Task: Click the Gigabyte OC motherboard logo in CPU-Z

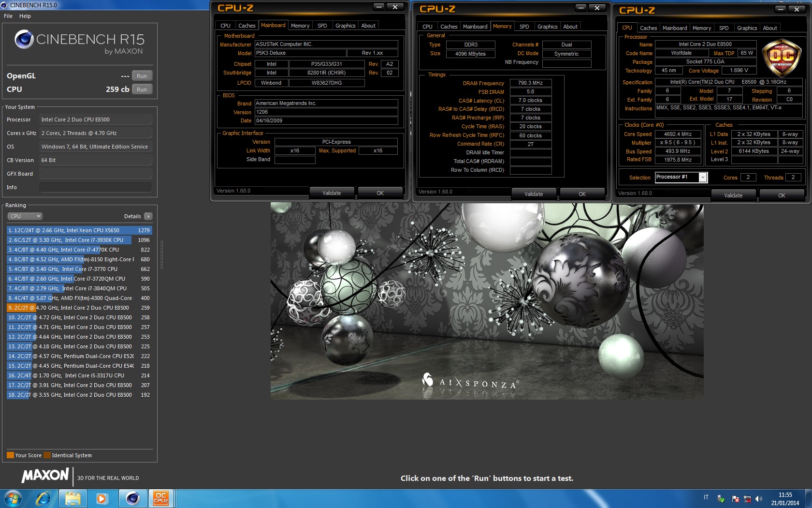Action: click(x=781, y=58)
